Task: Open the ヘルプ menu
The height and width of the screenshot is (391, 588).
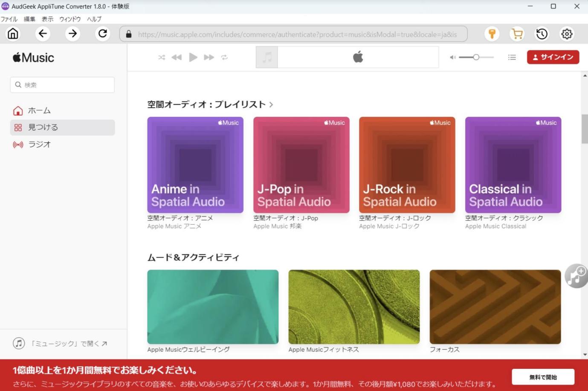Action: coord(94,19)
